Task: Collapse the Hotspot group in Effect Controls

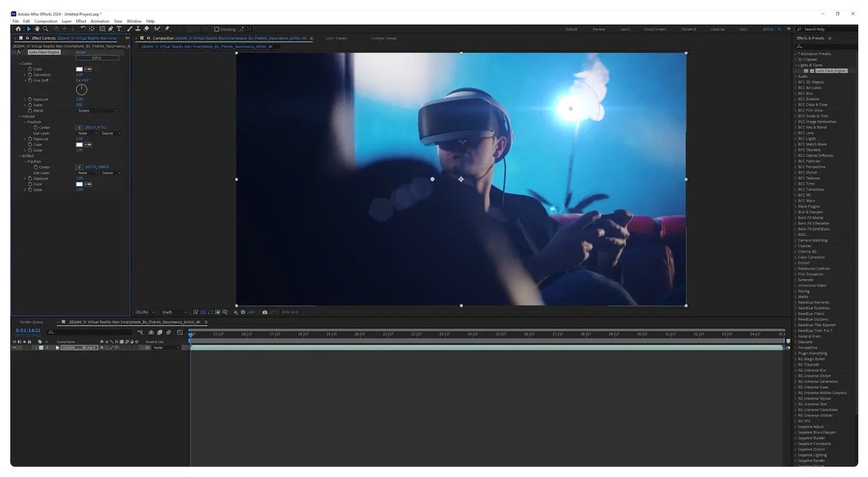Action: click(x=21, y=116)
